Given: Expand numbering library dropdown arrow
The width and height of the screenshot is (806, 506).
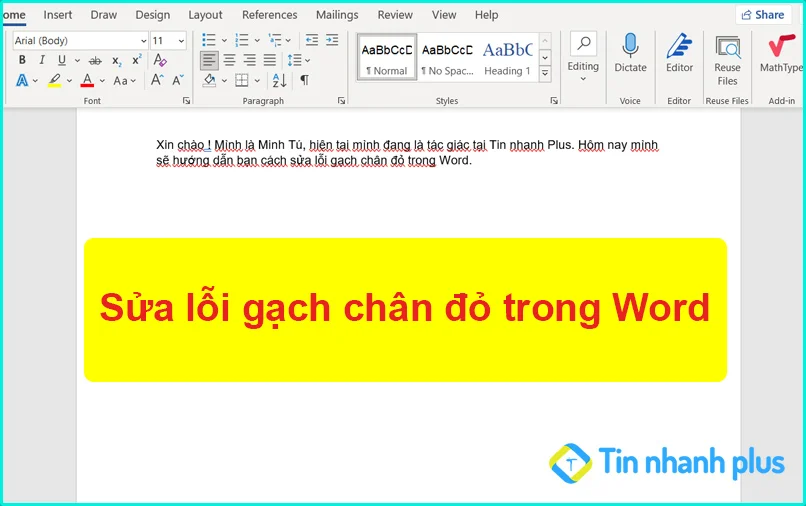Looking at the screenshot, I should point(257,41).
